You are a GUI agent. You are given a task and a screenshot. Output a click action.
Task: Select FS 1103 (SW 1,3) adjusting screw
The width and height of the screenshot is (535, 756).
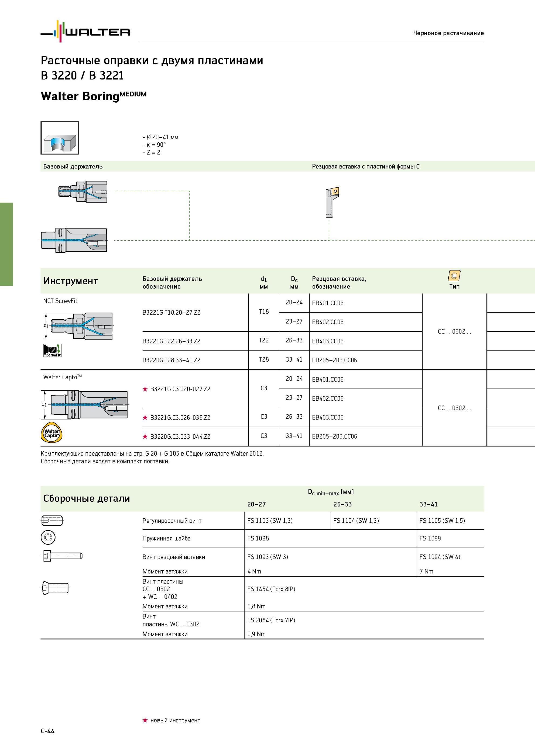coord(270,521)
